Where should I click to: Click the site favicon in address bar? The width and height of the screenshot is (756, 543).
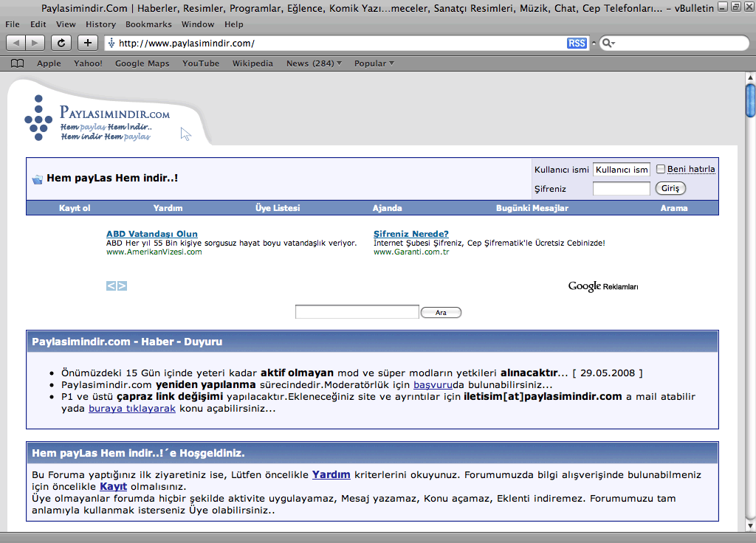pos(111,44)
